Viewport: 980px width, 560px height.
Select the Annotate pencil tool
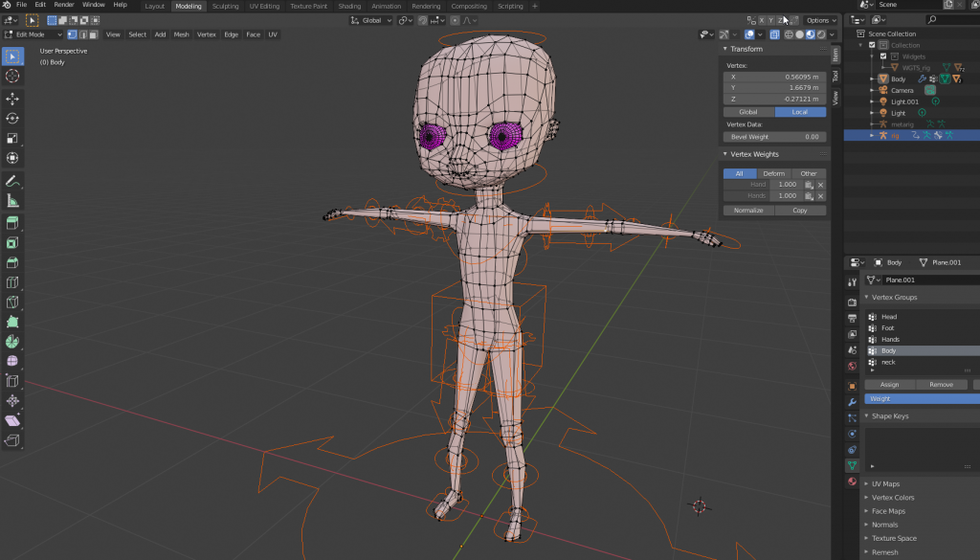[x=12, y=181]
